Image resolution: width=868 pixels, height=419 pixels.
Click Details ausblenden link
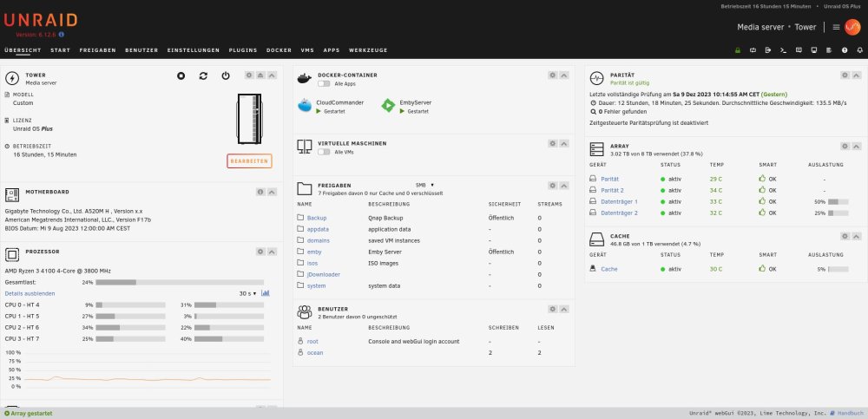point(30,294)
